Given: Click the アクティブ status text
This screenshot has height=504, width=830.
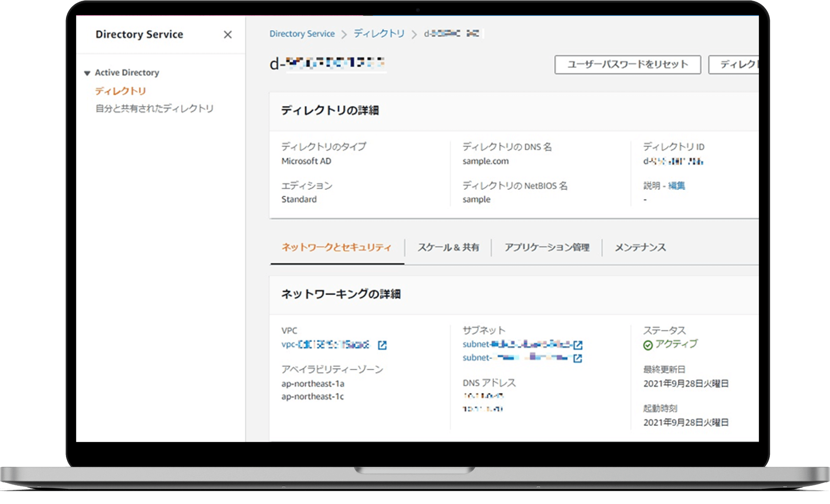Looking at the screenshot, I should pyautogui.click(x=676, y=344).
